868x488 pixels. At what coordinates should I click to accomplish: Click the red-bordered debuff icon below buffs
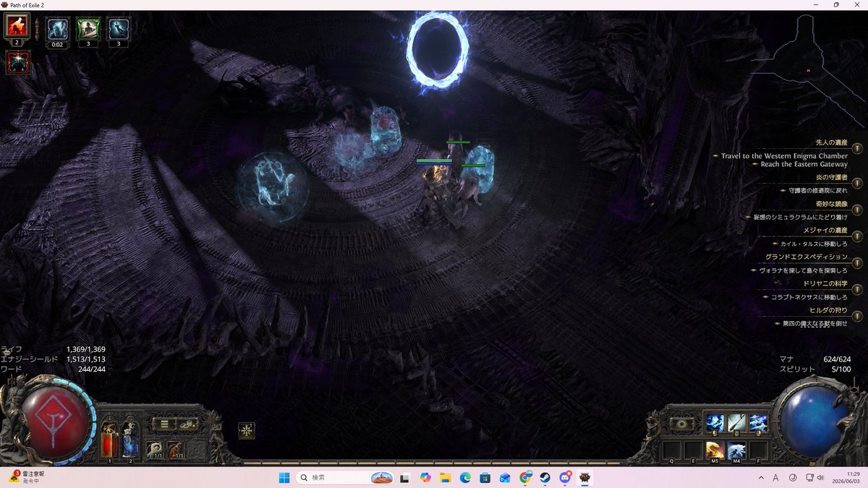[17, 63]
